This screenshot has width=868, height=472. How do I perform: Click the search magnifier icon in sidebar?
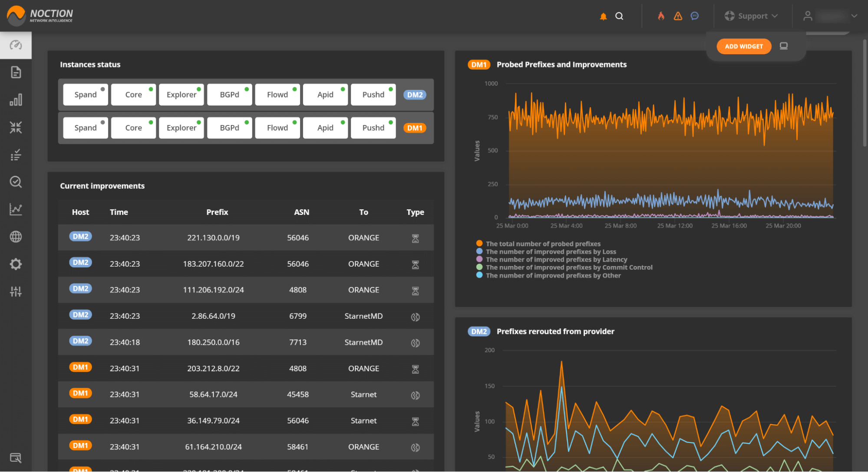click(x=16, y=182)
